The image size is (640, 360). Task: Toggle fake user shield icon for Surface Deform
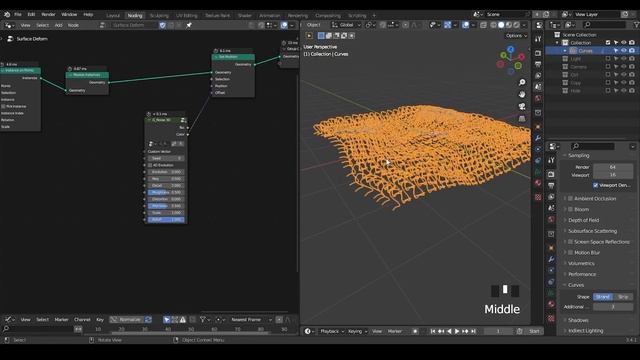[162, 25]
